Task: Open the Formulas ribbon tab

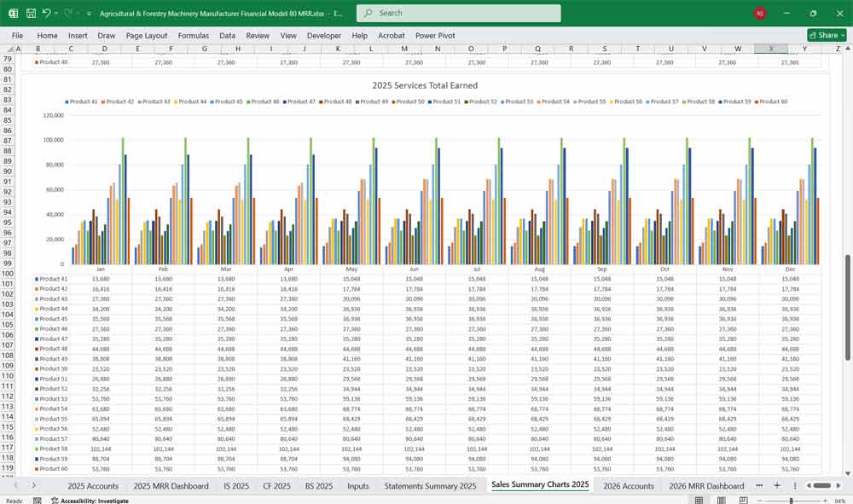Action: [193, 36]
